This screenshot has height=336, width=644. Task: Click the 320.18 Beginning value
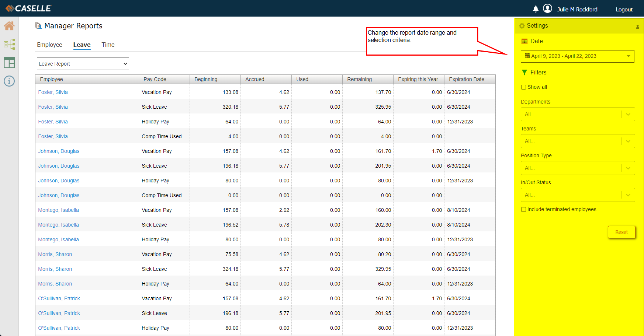coord(231,107)
